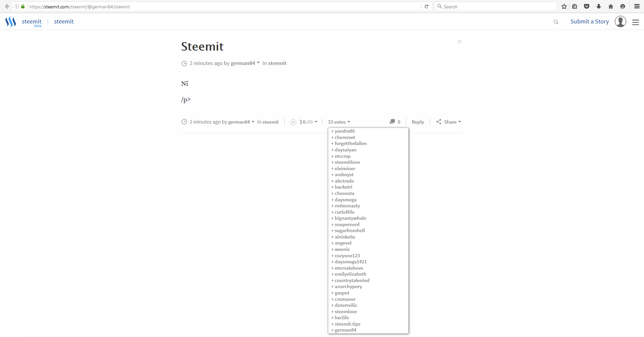Viewport: 644px width, 337px height.
Task: Open voter abctrade from the votes list
Action: (x=344, y=181)
